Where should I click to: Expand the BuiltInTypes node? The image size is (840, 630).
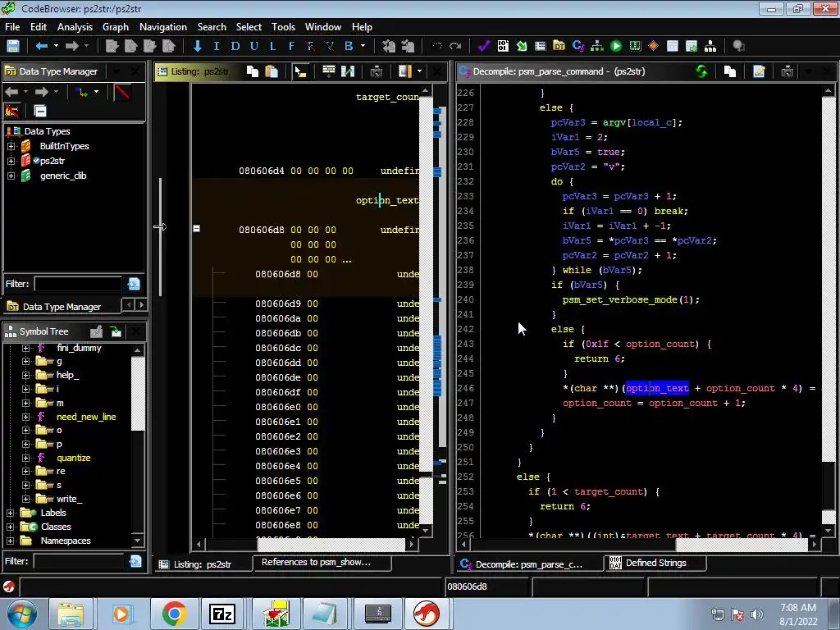coord(11,146)
